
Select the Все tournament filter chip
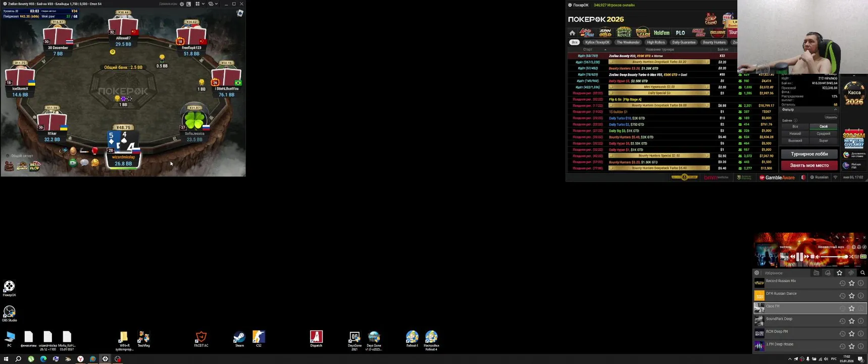coord(574,42)
